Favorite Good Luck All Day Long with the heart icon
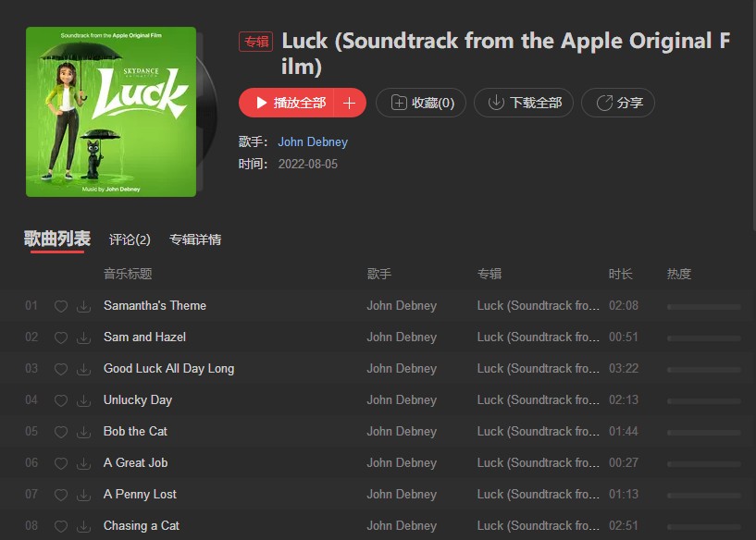 [x=61, y=369]
